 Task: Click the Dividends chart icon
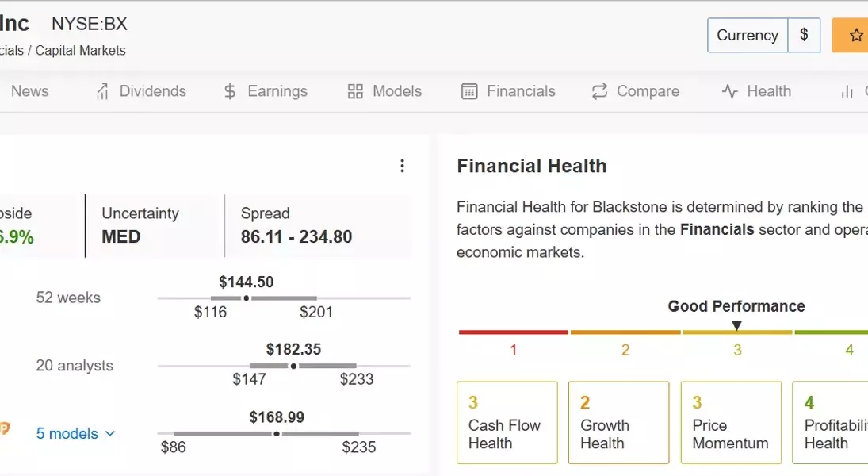point(102,91)
